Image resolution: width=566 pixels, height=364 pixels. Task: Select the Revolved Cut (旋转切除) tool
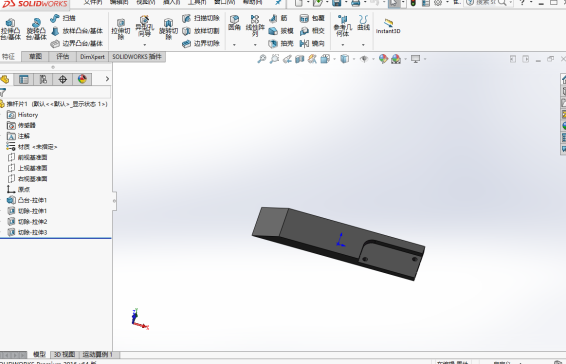coord(168,30)
